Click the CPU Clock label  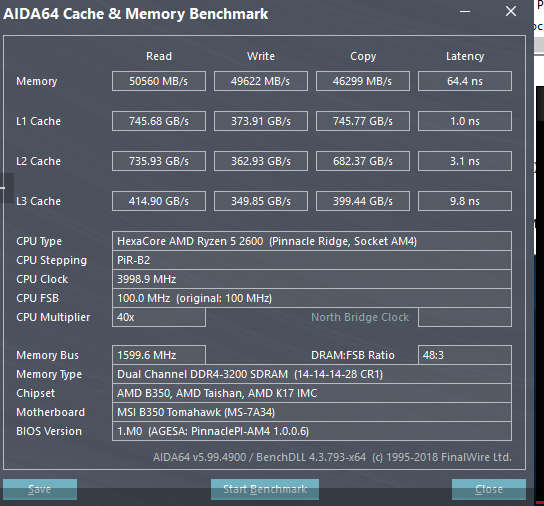[42, 279]
